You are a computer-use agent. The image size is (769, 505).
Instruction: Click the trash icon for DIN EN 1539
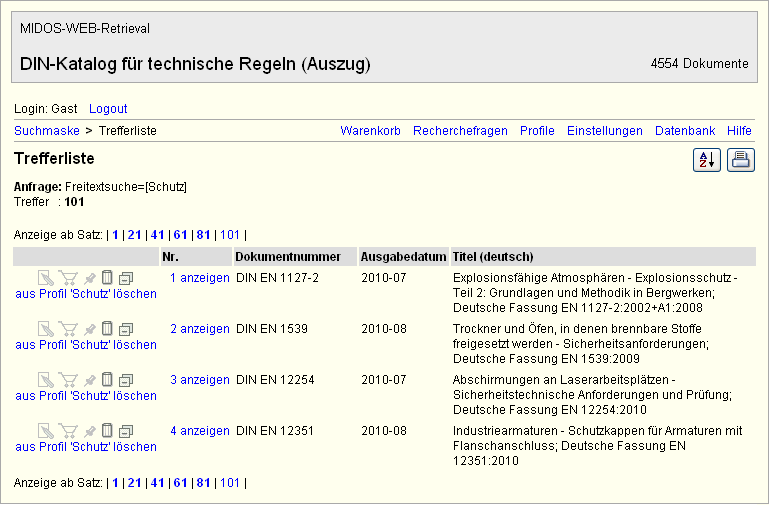click(107, 329)
